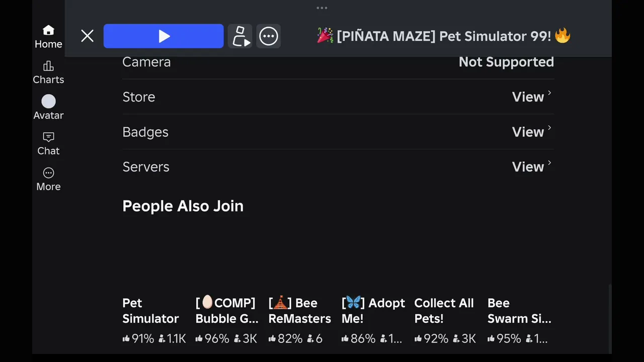Screen dimensions: 644x362
Task: View the Badges row
Action: [x=338, y=132]
